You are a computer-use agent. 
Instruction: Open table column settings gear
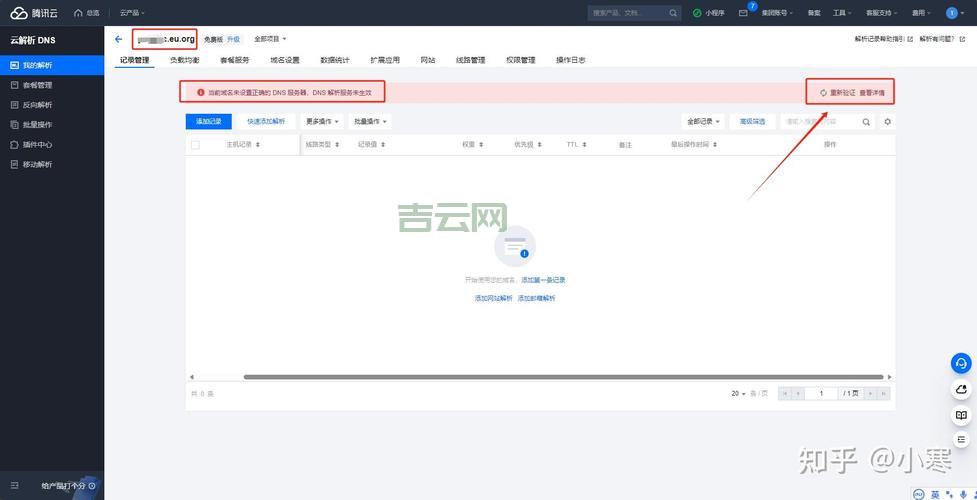[x=888, y=122]
